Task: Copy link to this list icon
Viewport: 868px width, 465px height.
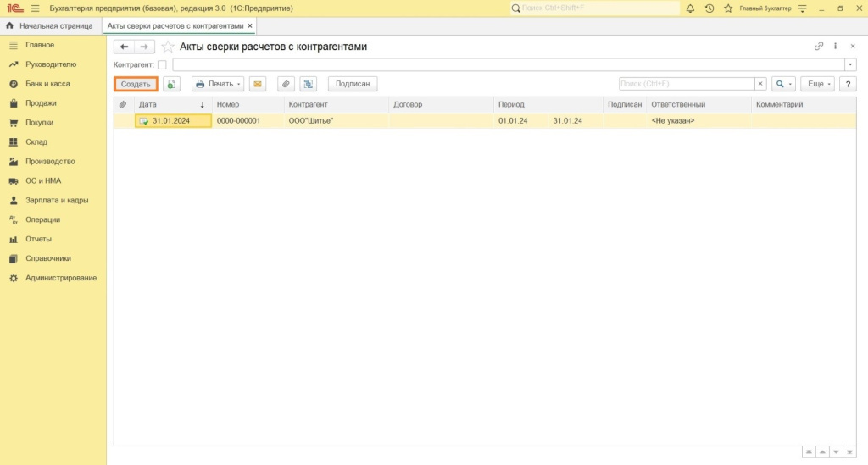Action: 819,47
